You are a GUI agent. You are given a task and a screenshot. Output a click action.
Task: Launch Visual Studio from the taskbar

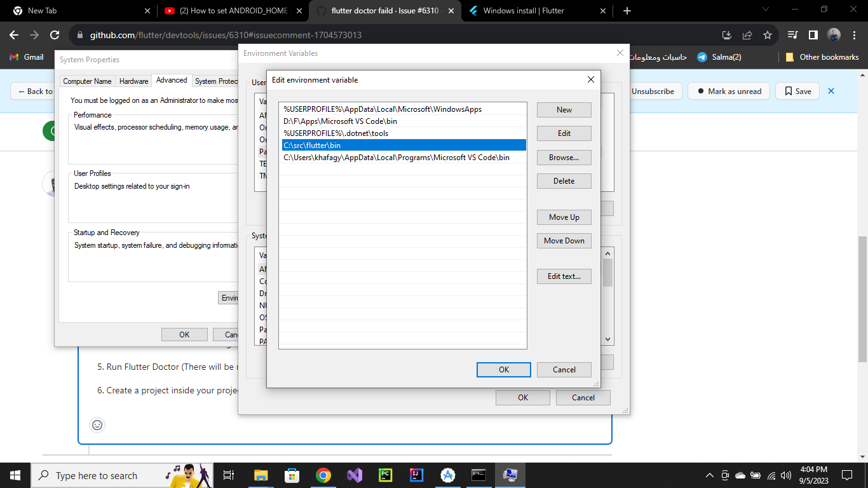pyautogui.click(x=354, y=475)
